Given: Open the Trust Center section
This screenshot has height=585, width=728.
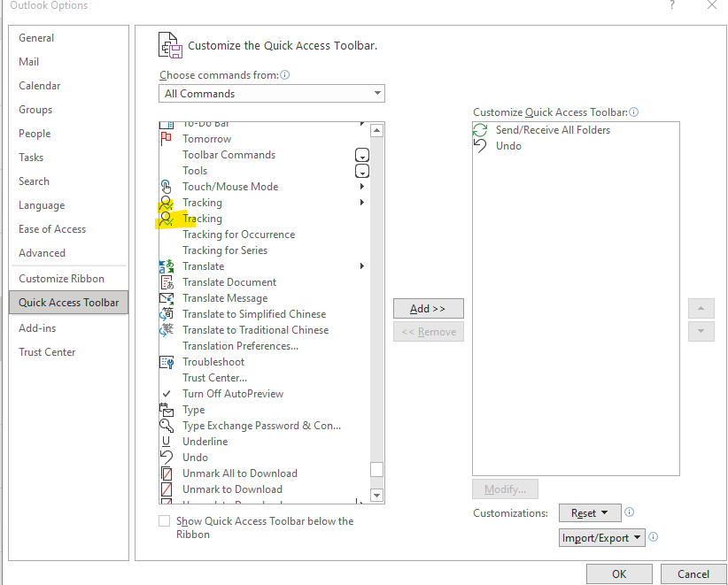Looking at the screenshot, I should [47, 351].
